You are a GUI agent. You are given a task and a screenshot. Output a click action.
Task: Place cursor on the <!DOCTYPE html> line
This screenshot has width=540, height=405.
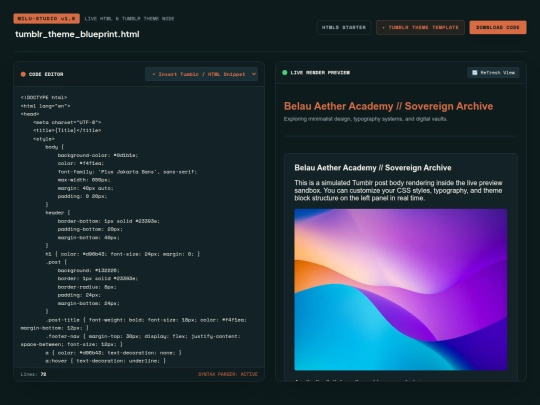tap(44, 97)
